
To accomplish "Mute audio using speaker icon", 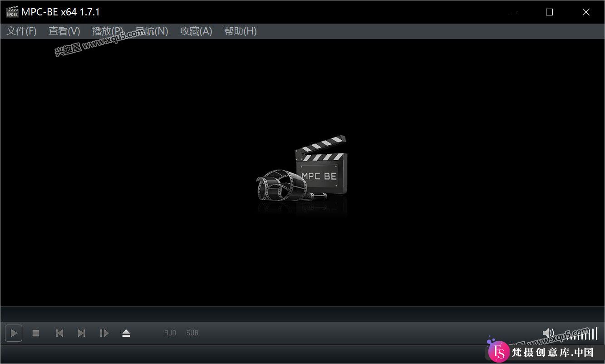I will tap(548, 333).
